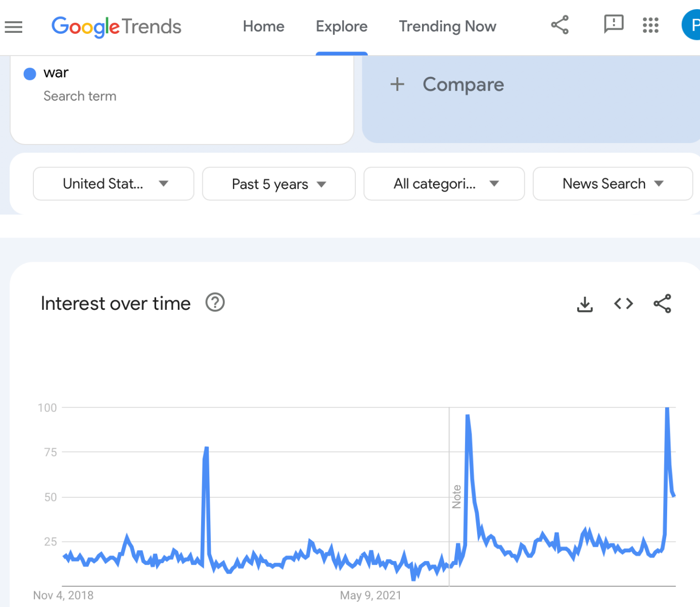Open the Google apps grid

(x=650, y=25)
